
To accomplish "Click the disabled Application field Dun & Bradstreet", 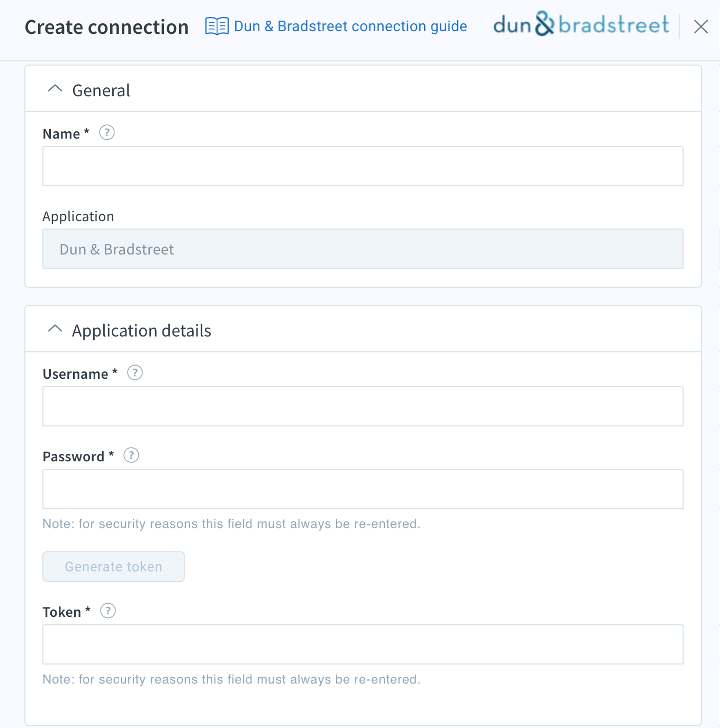I will pyautogui.click(x=363, y=249).
